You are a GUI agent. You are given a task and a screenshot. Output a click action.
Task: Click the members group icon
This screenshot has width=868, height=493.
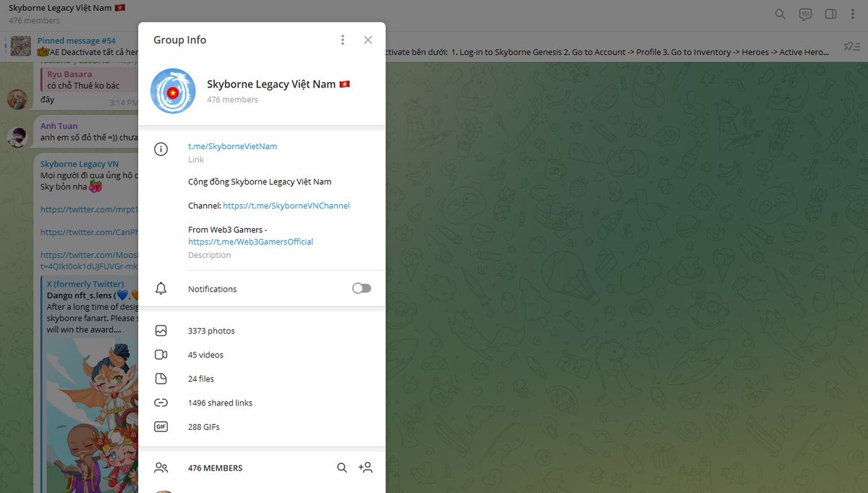click(x=161, y=468)
